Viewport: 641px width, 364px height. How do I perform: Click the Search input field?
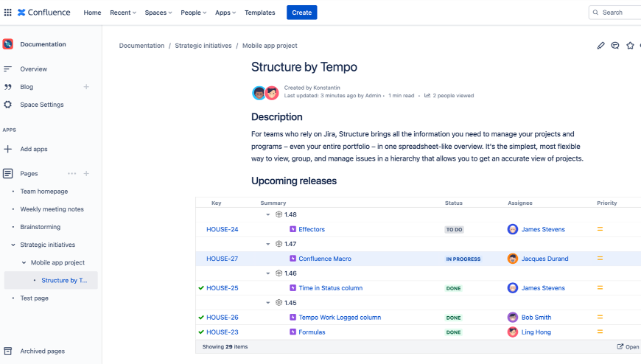pos(616,13)
